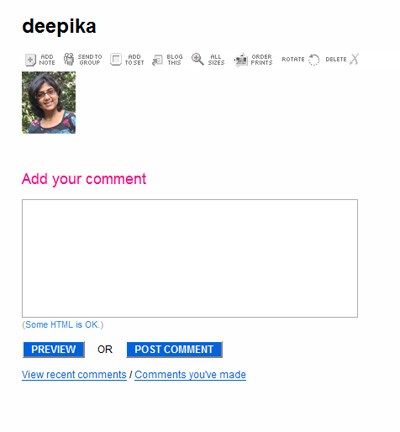The image size is (400, 432).
Task: Open the deepika photo thumbnail
Action: point(49,103)
